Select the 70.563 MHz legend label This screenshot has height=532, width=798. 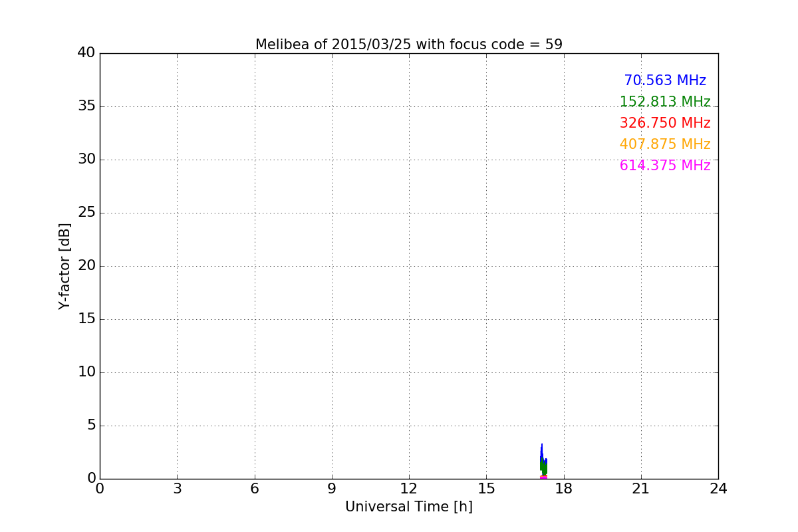click(665, 80)
